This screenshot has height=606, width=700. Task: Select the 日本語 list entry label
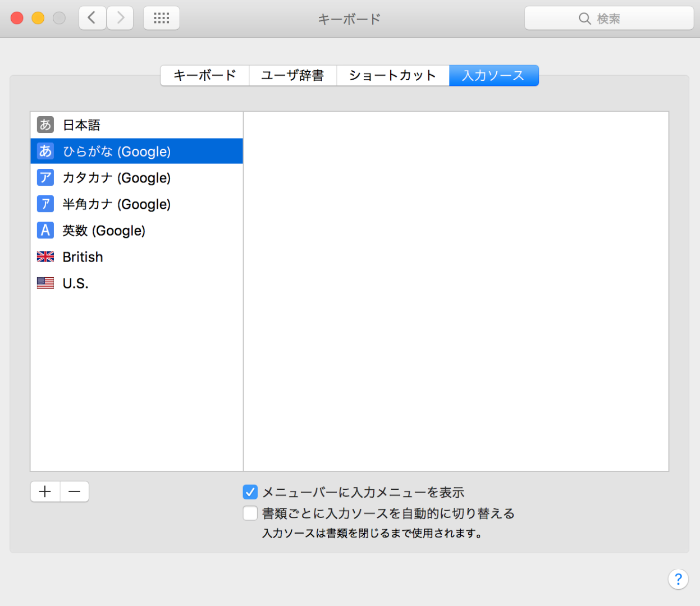point(81,125)
